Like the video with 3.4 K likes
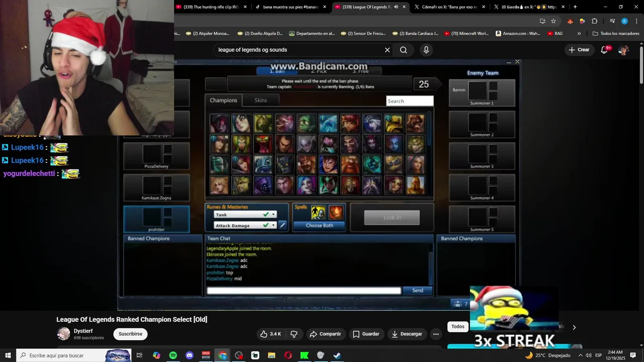Screen dimensions: 644x362 coord(271,334)
